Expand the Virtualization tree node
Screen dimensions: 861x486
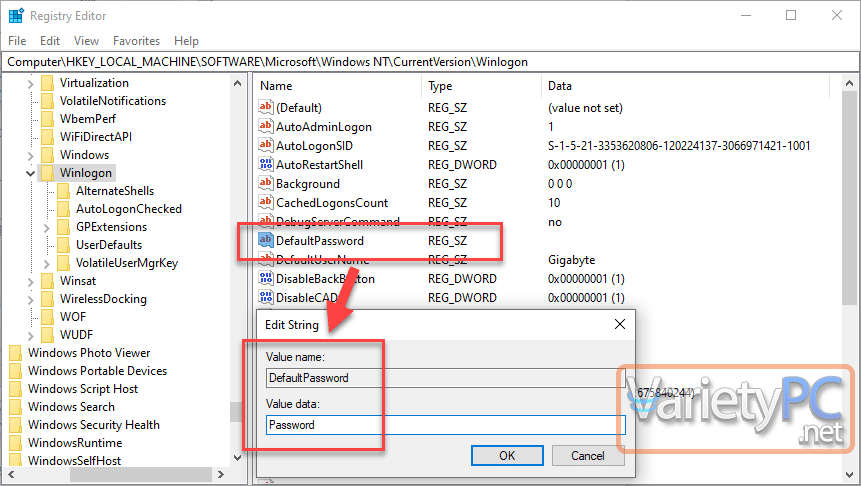click(31, 83)
